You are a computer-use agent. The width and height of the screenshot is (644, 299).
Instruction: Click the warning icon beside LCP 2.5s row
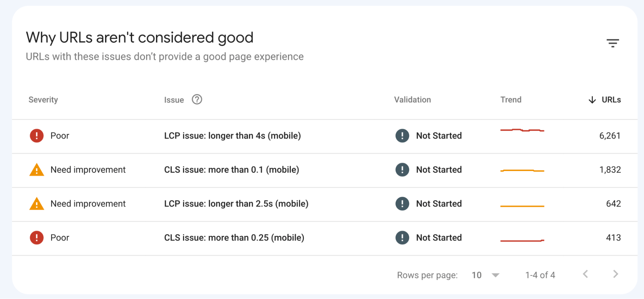36,204
